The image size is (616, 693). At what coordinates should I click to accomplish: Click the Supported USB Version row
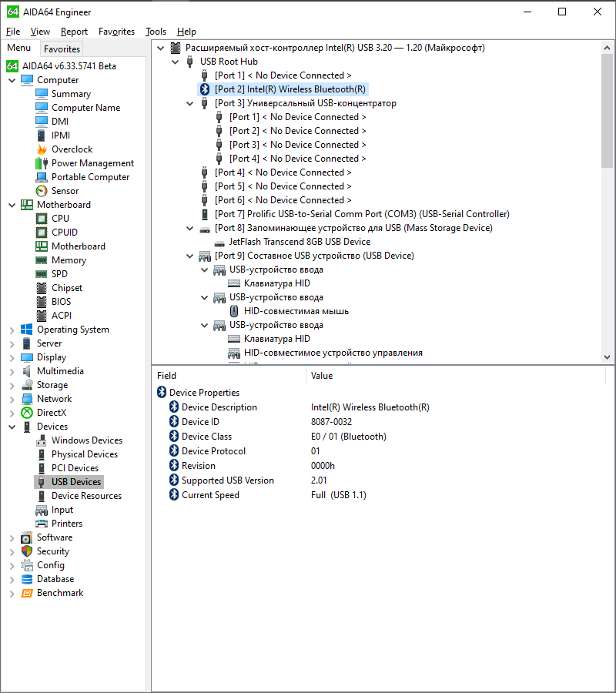pyautogui.click(x=380, y=480)
